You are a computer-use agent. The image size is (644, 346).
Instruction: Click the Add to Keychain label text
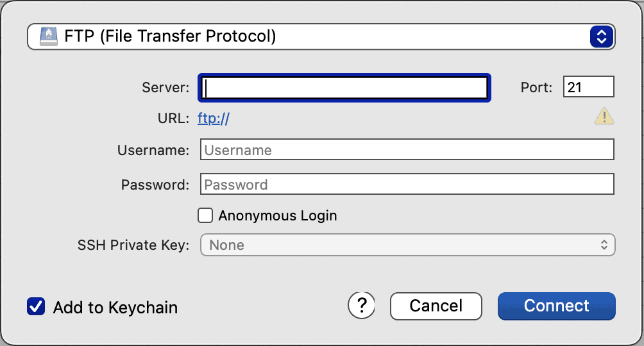click(115, 308)
